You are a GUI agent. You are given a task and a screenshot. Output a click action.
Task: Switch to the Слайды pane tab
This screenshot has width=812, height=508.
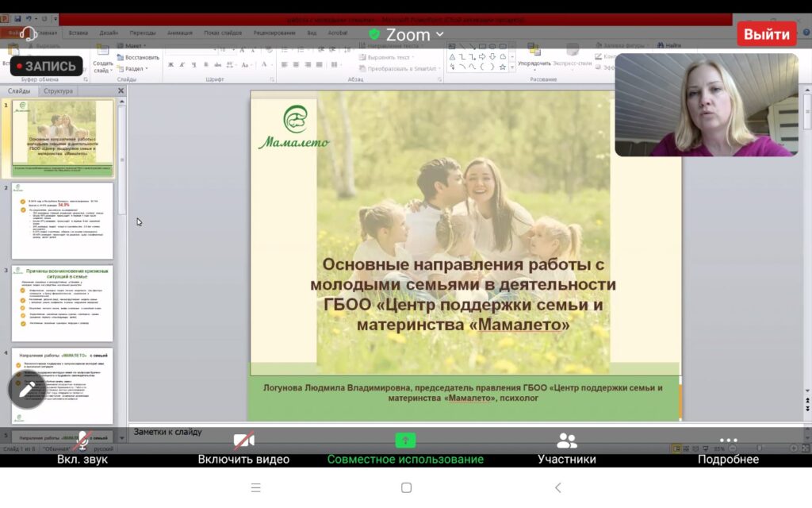click(x=19, y=90)
